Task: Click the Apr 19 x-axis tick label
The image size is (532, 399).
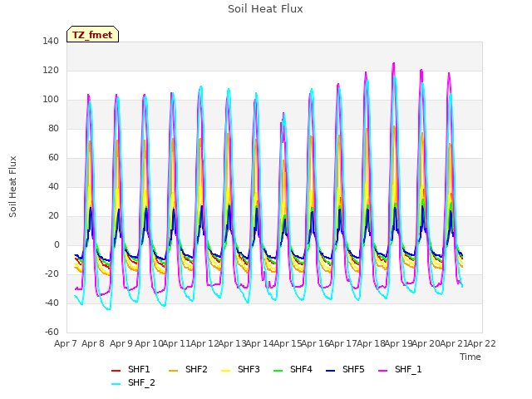Action: pos(399,343)
